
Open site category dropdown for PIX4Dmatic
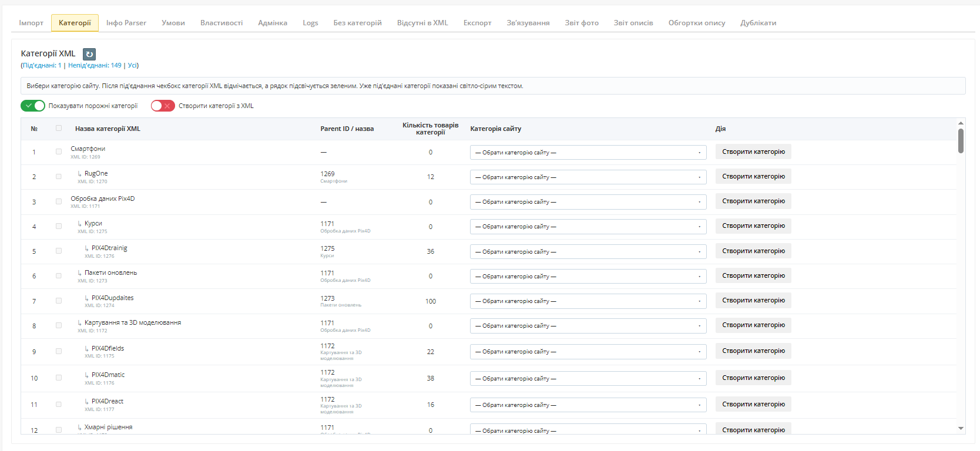588,379
